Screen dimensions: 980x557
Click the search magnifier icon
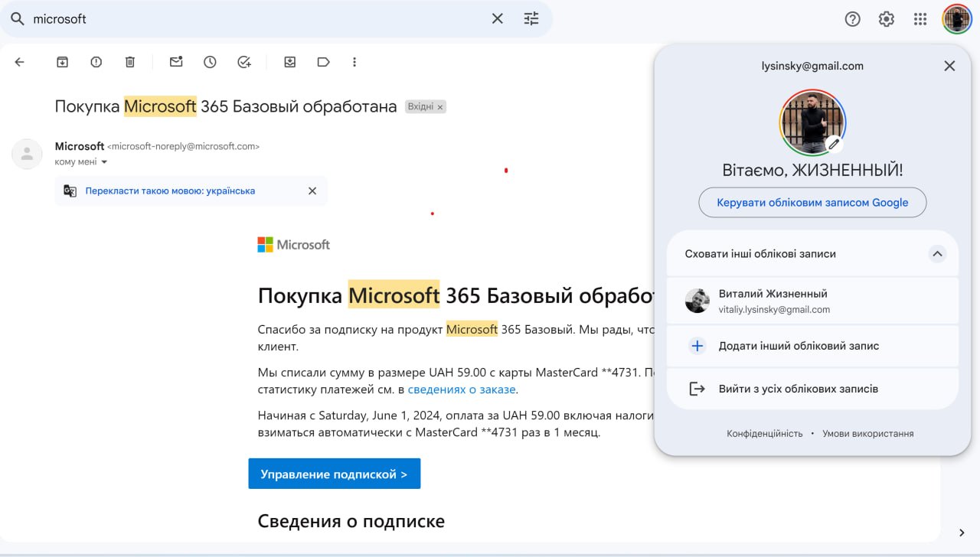pyautogui.click(x=17, y=18)
